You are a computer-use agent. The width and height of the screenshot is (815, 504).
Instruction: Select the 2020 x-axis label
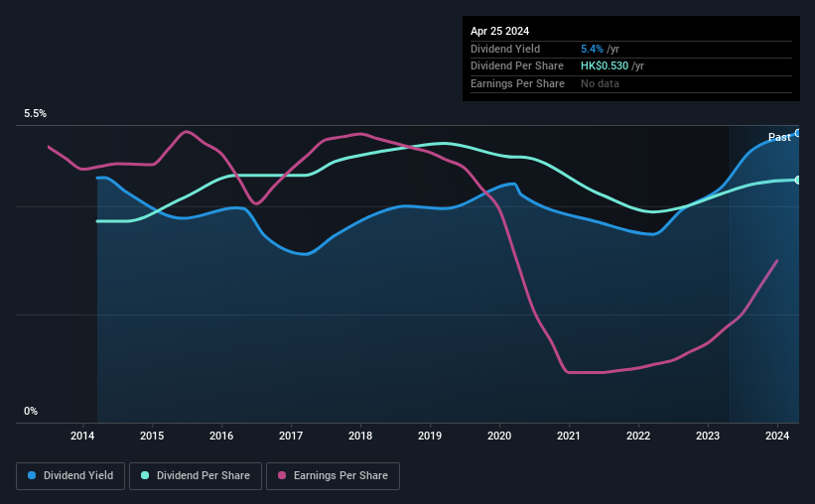(499, 436)
